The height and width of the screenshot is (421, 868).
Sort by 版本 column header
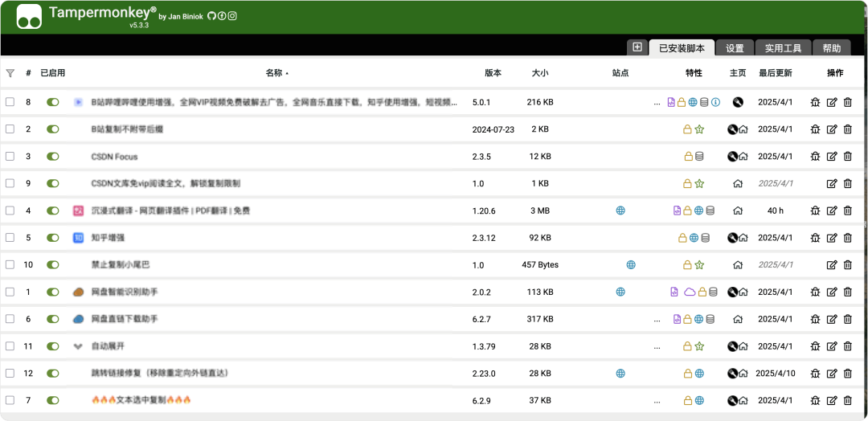pyautogui.click(x=493, y=73)
